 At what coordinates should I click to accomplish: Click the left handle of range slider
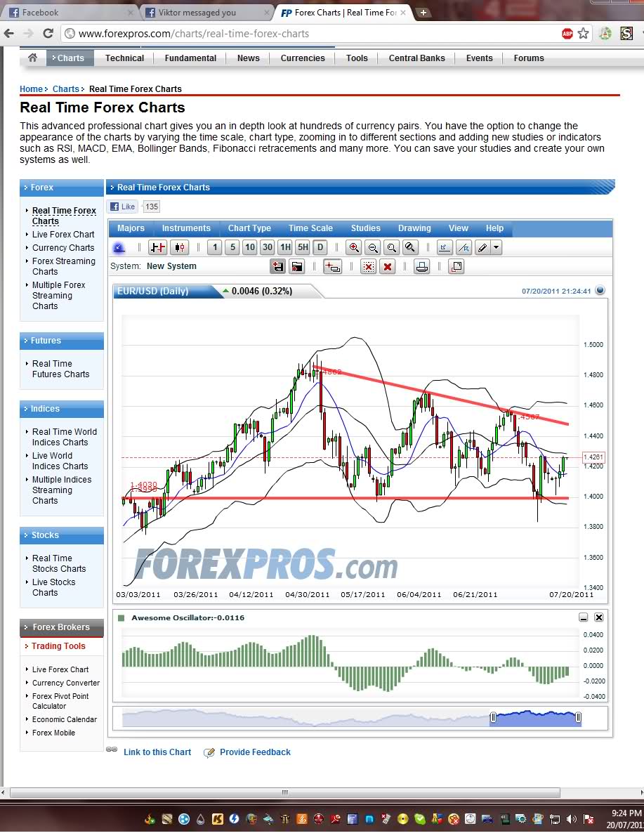pyautogui.click(x=493, y=717)
